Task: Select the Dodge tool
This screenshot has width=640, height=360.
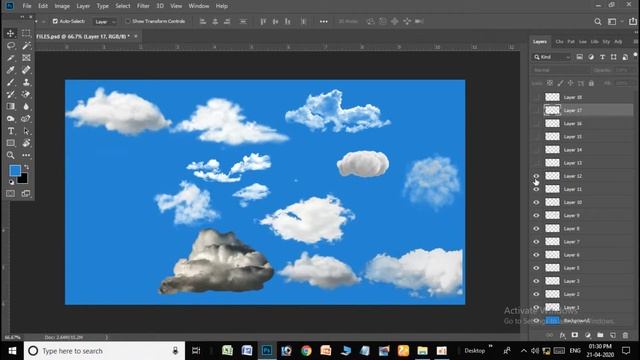Action: click(x=11, y=119)
